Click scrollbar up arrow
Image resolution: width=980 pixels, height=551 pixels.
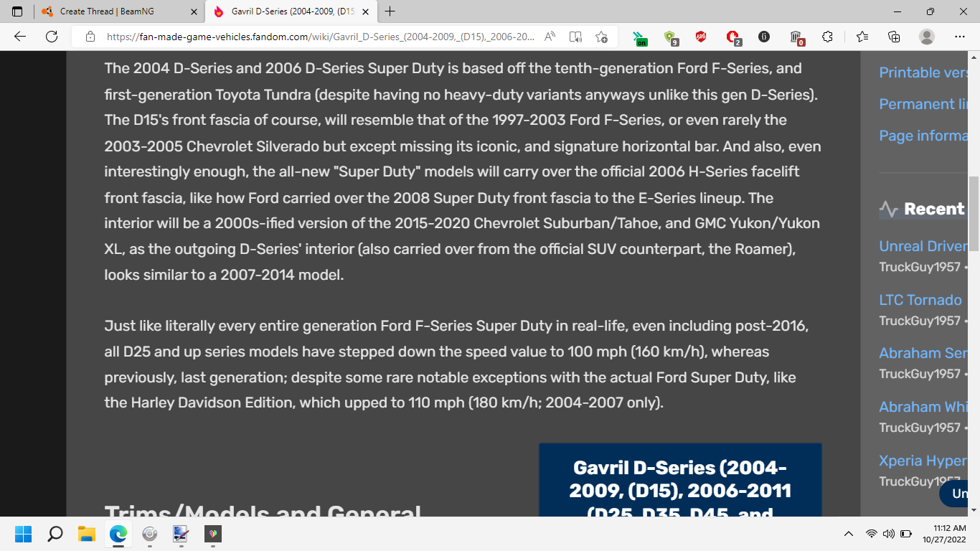coord(974,57)
